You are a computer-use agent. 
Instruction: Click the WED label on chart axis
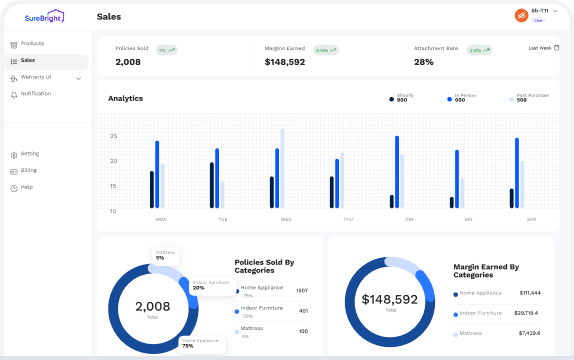[x=286, y=219]
